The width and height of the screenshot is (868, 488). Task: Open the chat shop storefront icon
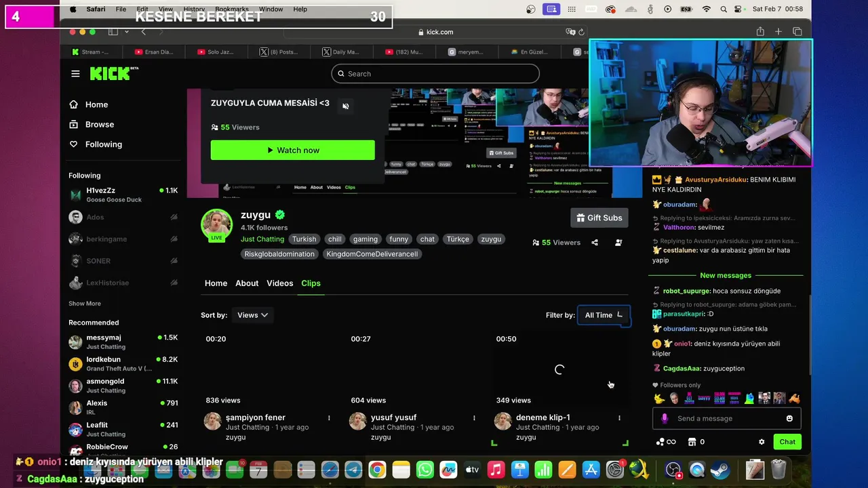point(692,442)
